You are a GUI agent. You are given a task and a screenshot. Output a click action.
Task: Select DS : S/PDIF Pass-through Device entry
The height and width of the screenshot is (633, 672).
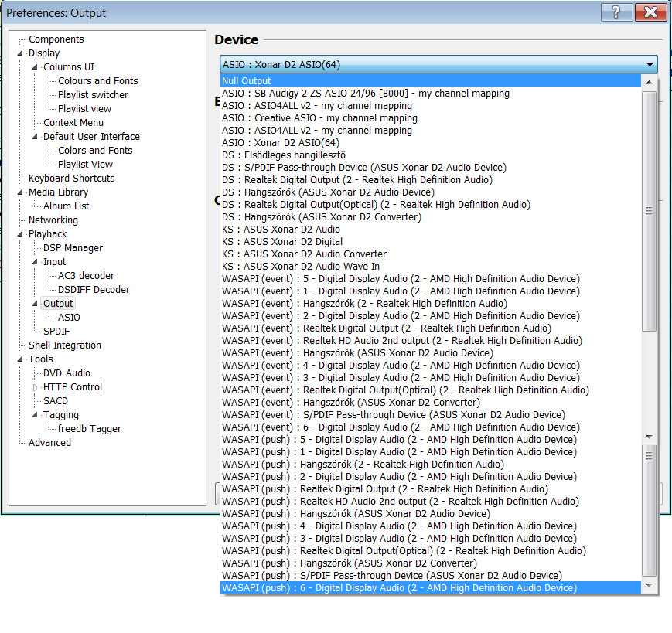pos(431,168)
